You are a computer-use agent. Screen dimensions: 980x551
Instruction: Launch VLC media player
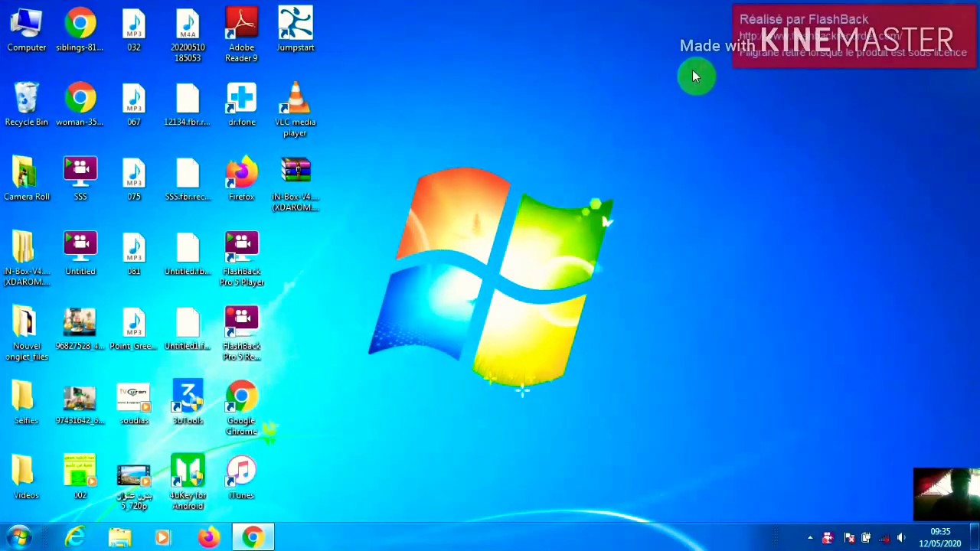pyautogui.click(x=296, y=110)
